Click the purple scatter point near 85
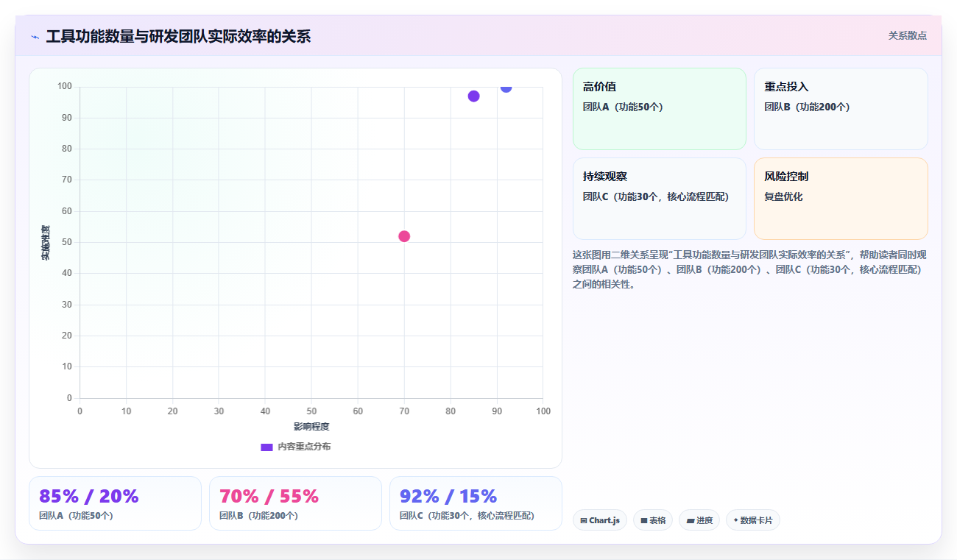This screenshot has height=560, width=957. click(473, 96)
